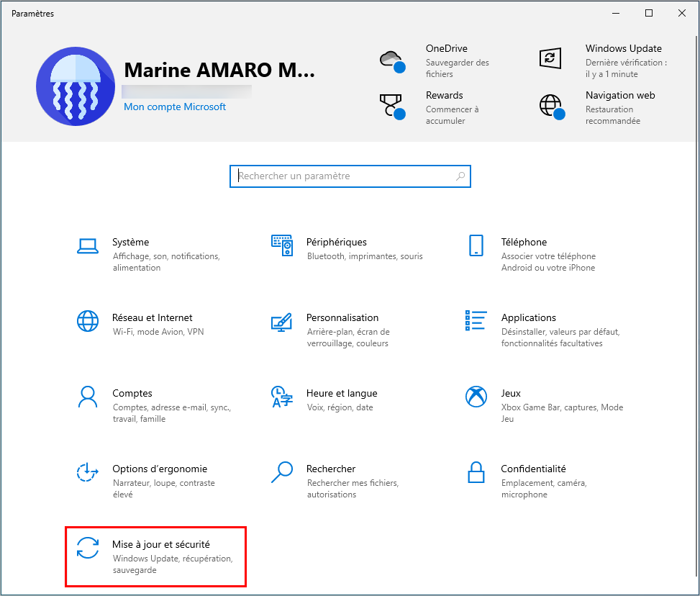Click the Rewards header title
This screenshot has width=700, height=596.
tap(444, 95)
